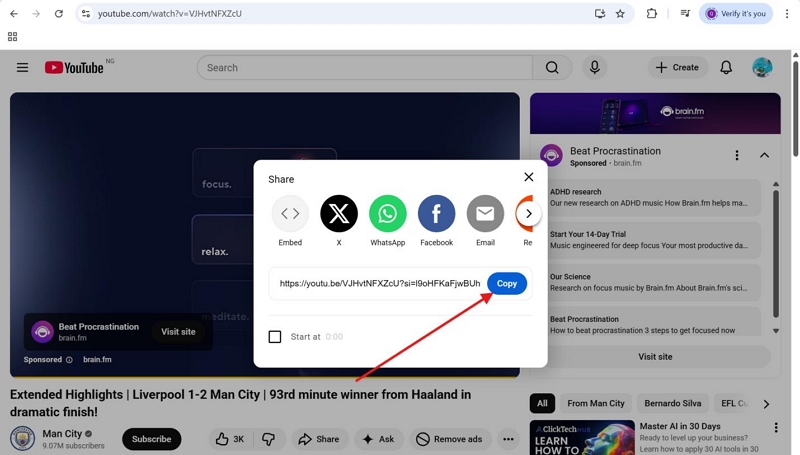800x455 pixels.
Task: Like the video with thumbs up
Action: click(230, 439)
